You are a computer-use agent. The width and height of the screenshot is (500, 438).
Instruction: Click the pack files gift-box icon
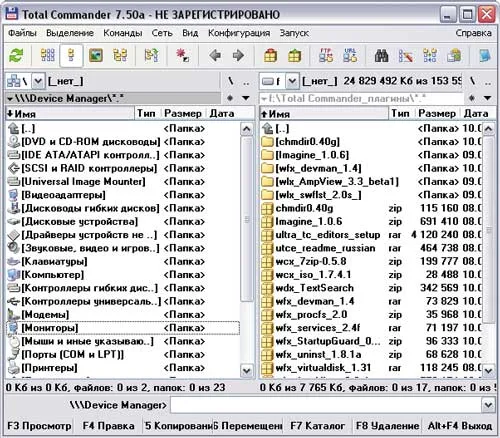[270, 55]
